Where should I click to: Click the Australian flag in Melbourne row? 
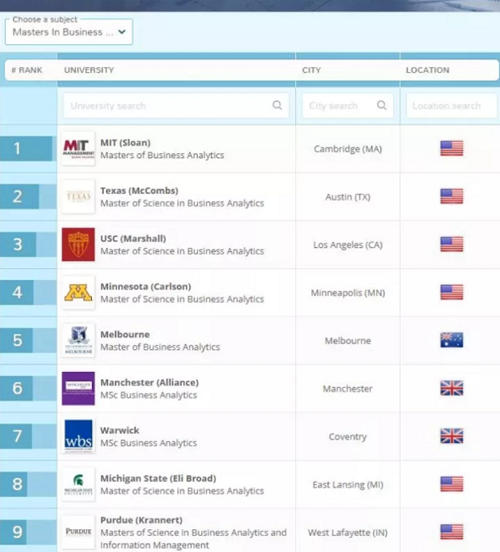[452, 340]
